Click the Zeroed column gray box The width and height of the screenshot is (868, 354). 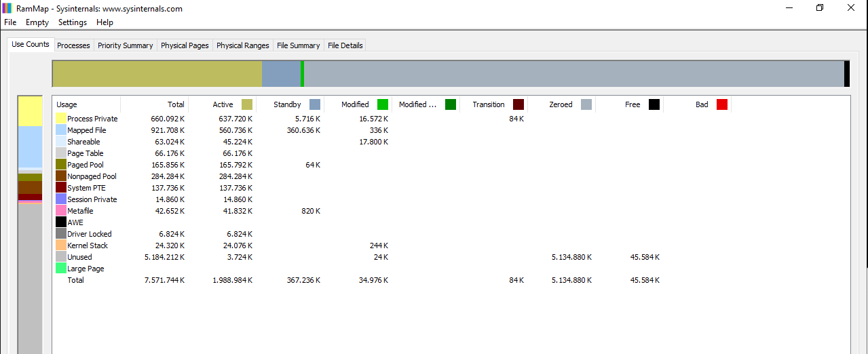(586, 104)
